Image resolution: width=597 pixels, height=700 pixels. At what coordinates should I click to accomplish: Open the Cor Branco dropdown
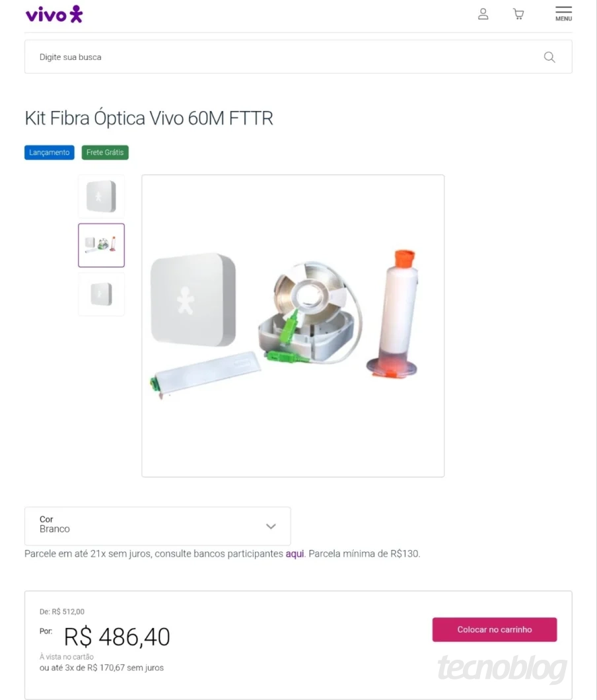(157, 526)
